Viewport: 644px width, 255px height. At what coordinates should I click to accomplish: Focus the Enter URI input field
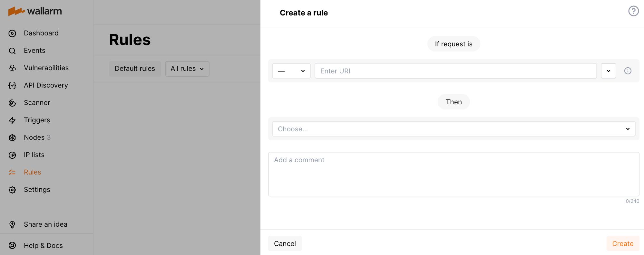[x=455, y=71]
